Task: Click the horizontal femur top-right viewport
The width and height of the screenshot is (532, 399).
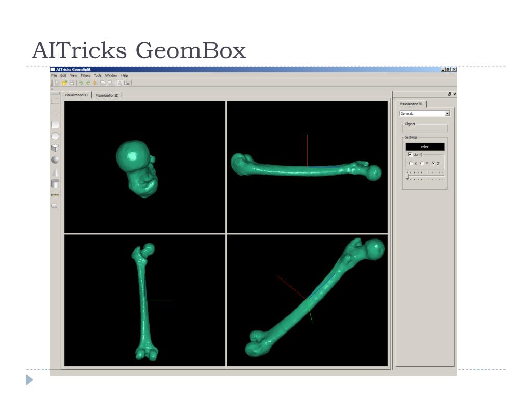Action: 307,167
